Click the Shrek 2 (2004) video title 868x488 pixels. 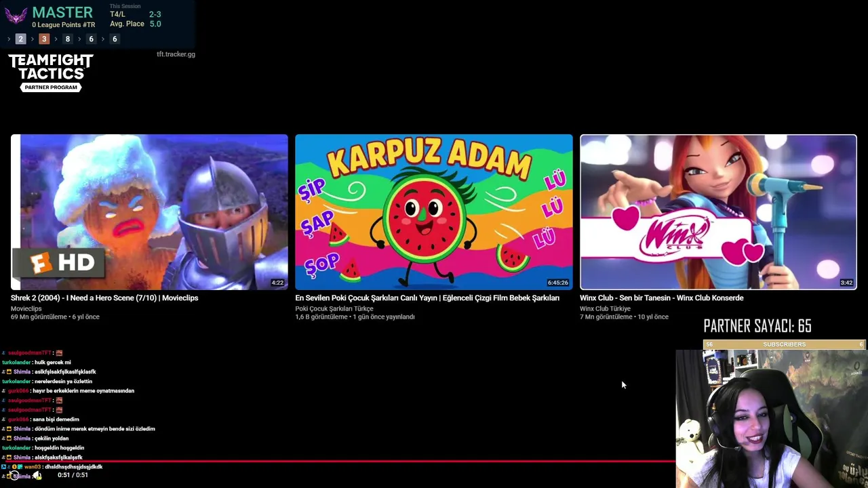104,298
